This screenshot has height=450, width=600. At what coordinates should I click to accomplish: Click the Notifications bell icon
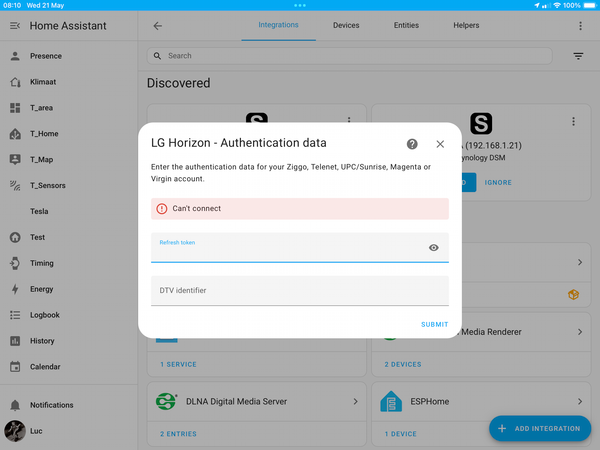pyautogui.click(x=15, y=405)
